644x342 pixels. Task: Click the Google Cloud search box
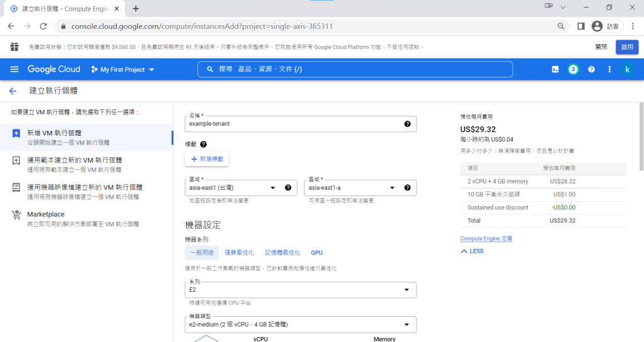click(x=355, y=69)
